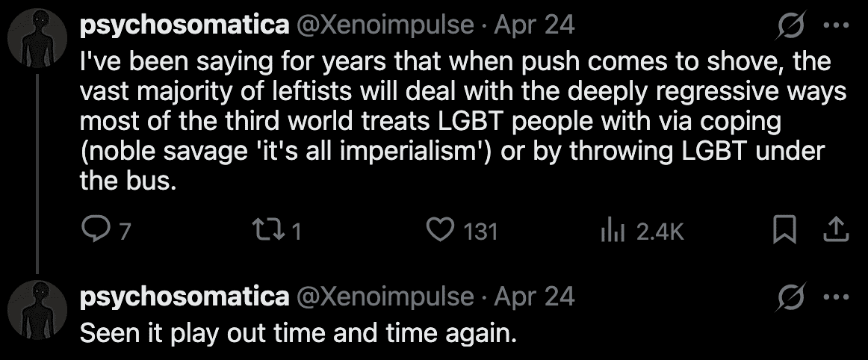Open tweet text about leftists and LGBT
The image size is (868, 360).
[x=448, y=120]
